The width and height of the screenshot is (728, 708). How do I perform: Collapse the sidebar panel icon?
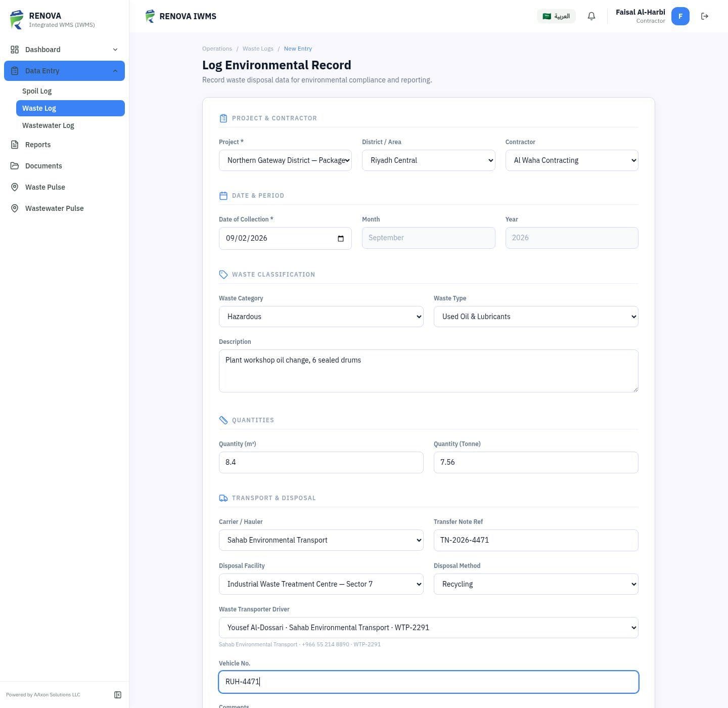pyautogui.click(x=118, y=695)
